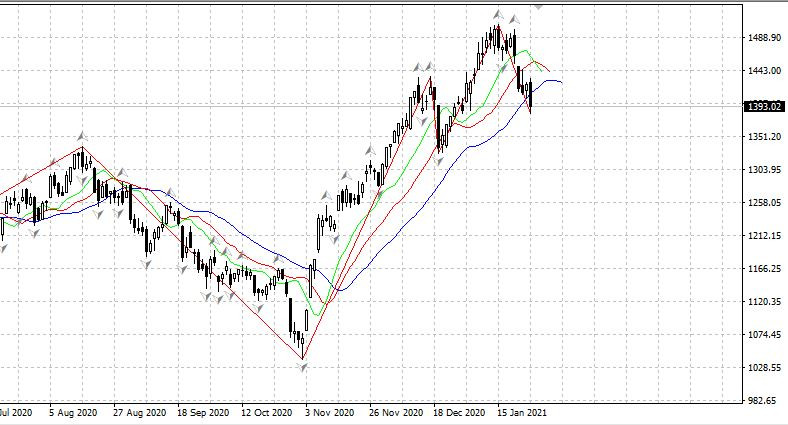788x425 pixels.
Task: Click the 1120.35 price axis label
Action: [x=764, y=301]
